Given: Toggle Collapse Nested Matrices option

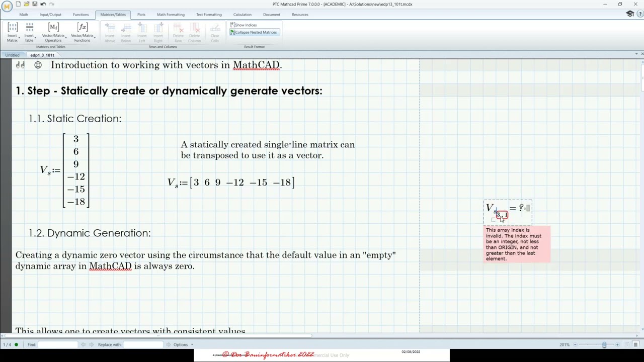Looking at the screenshot, I should click(x=254, y=32).
